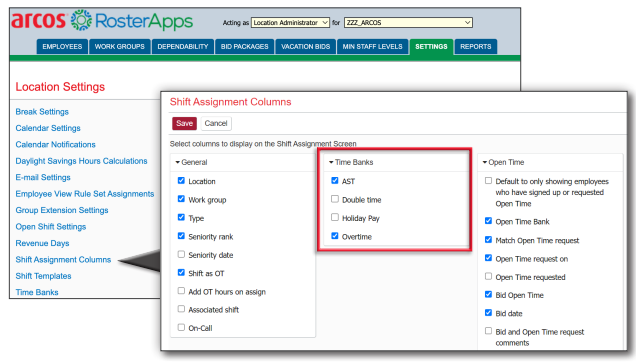Collapse the General section
Viewport: 636px width, 362px height.
pyautogui.click(x=191, y=162)
